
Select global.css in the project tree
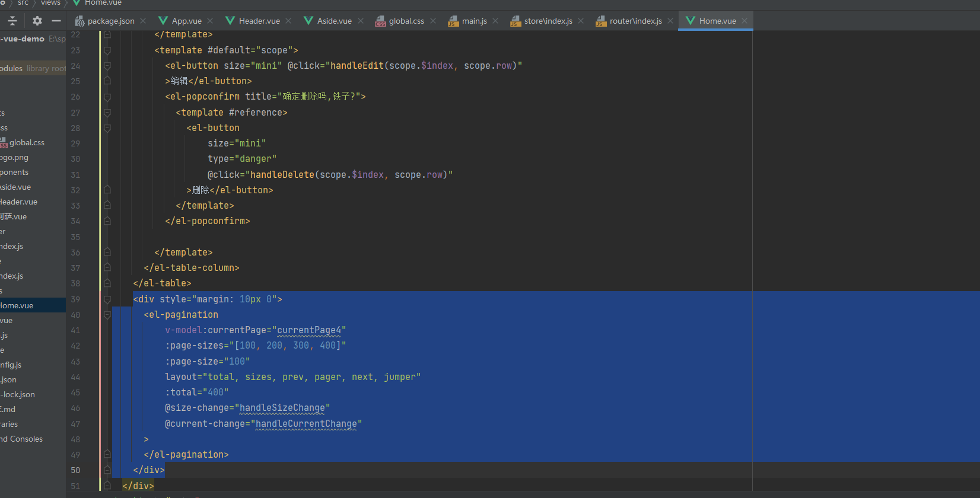coord(27,143)
